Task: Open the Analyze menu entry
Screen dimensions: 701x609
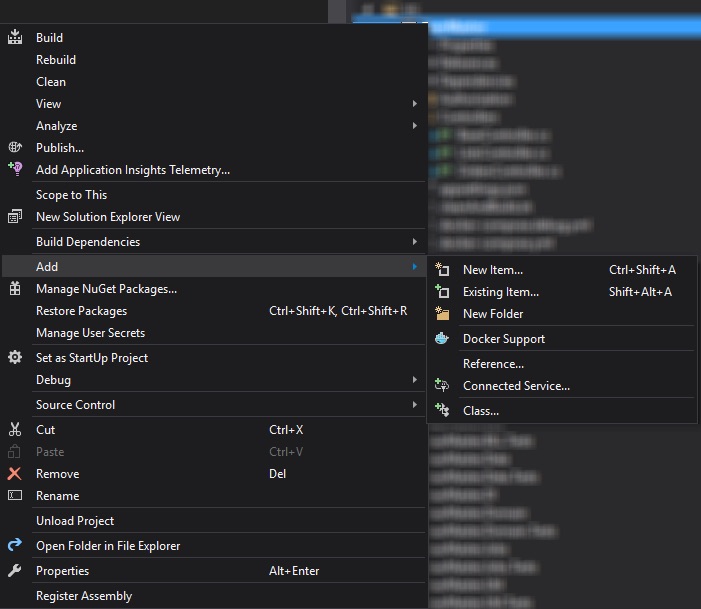Action: [x=214, y=126]
